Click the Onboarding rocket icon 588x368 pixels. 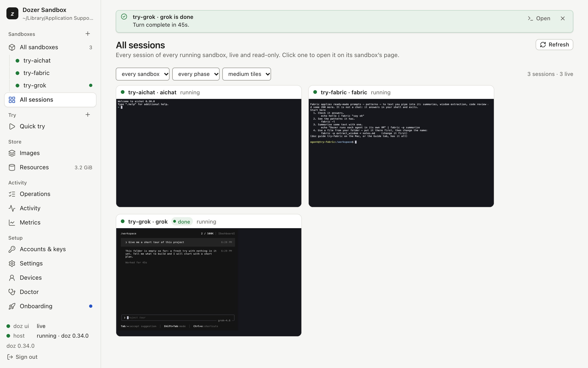(12, 306)
